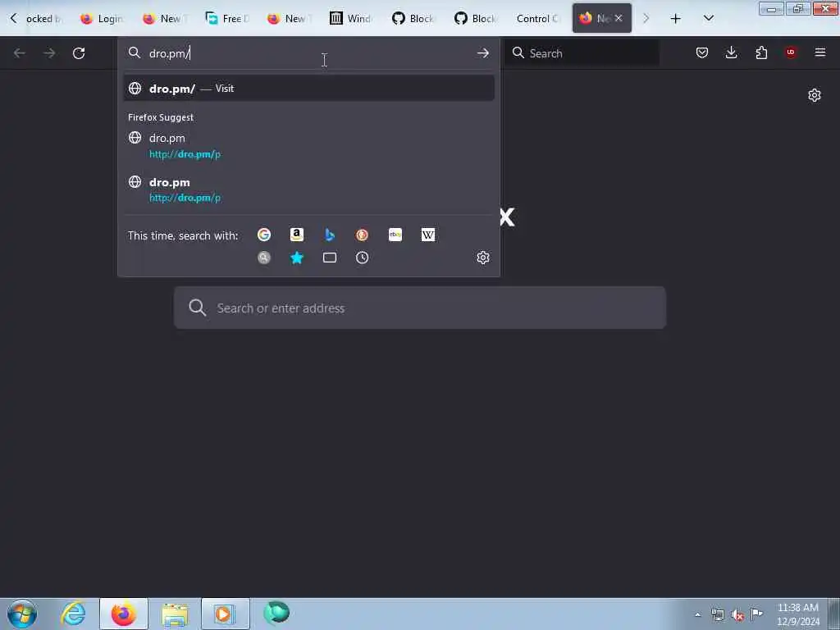Click the muted volume tray icon
Image resolution: width=840 pixels, height=630 pixels.
coord(737,615)
